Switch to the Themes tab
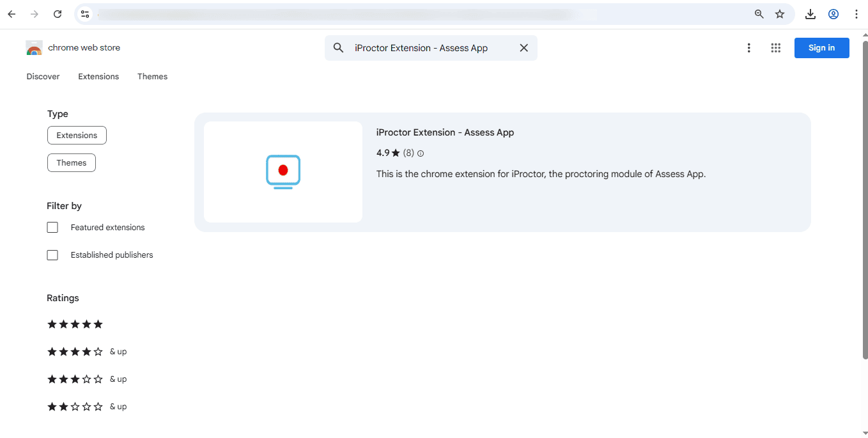 click(x=152, y=77)
